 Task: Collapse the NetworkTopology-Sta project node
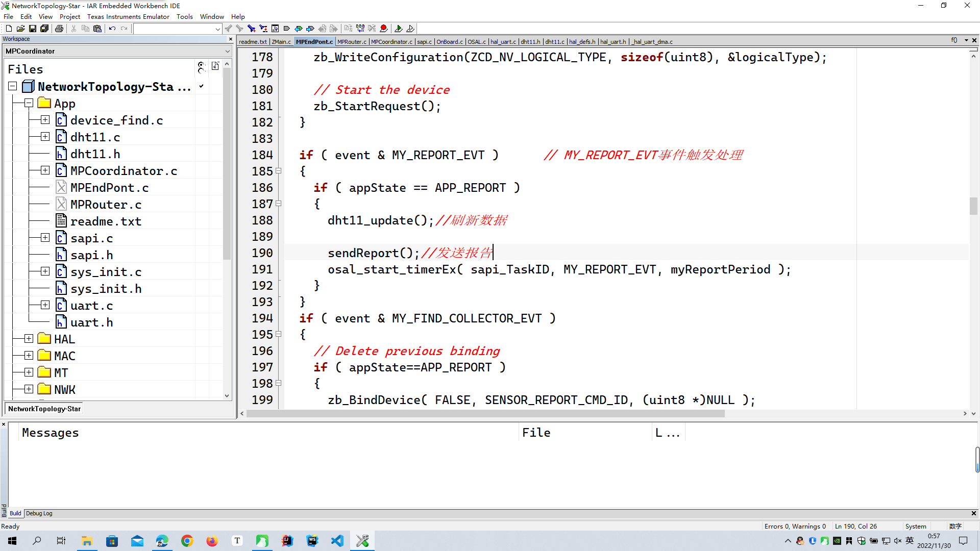coord(13,86)
